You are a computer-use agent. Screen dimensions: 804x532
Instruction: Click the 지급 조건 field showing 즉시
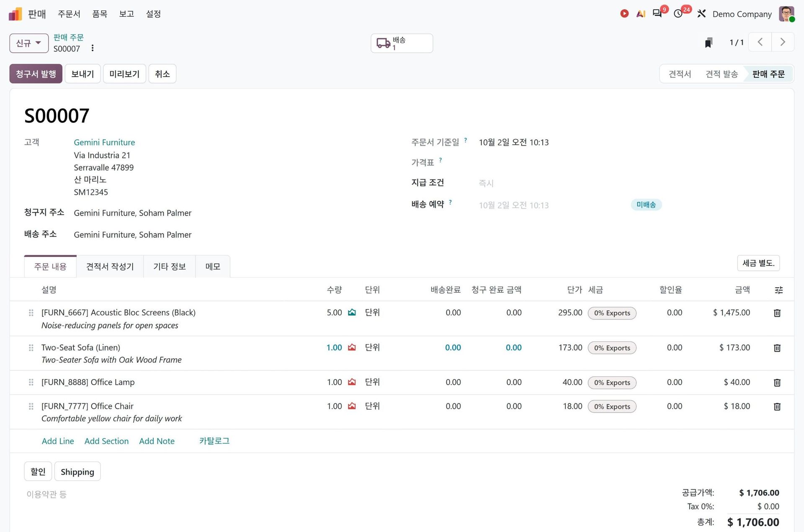click(x=486, y=183)
